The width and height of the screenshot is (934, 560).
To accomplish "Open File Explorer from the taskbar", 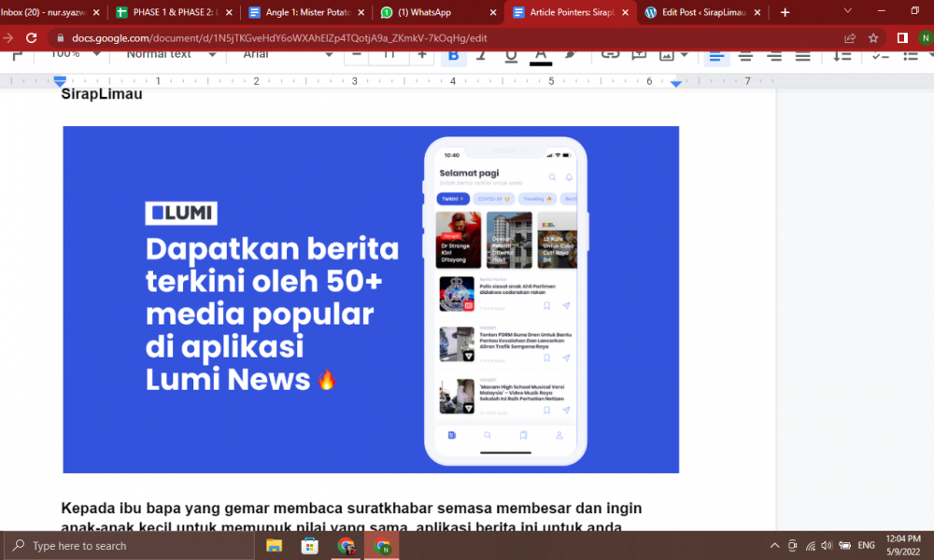I will pos(274,546).
